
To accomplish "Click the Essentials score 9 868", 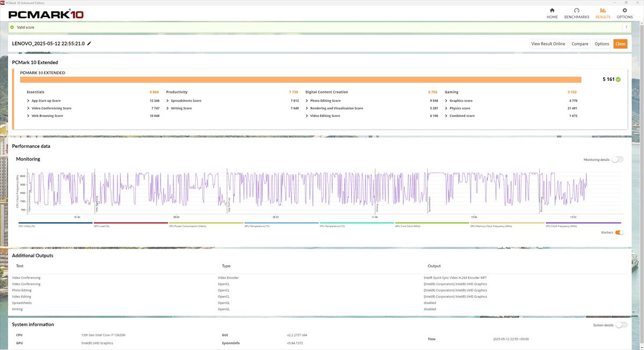I will point(155,92).
